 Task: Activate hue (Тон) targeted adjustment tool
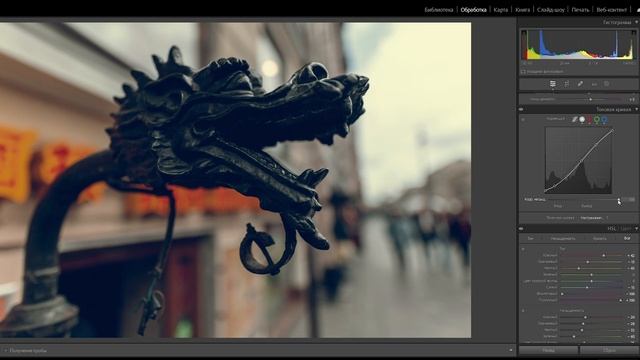[523, 249]
